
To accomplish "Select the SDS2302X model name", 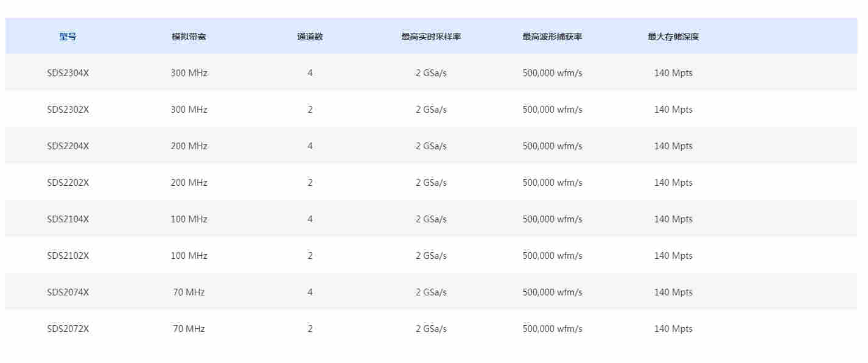I will [68, 110].
